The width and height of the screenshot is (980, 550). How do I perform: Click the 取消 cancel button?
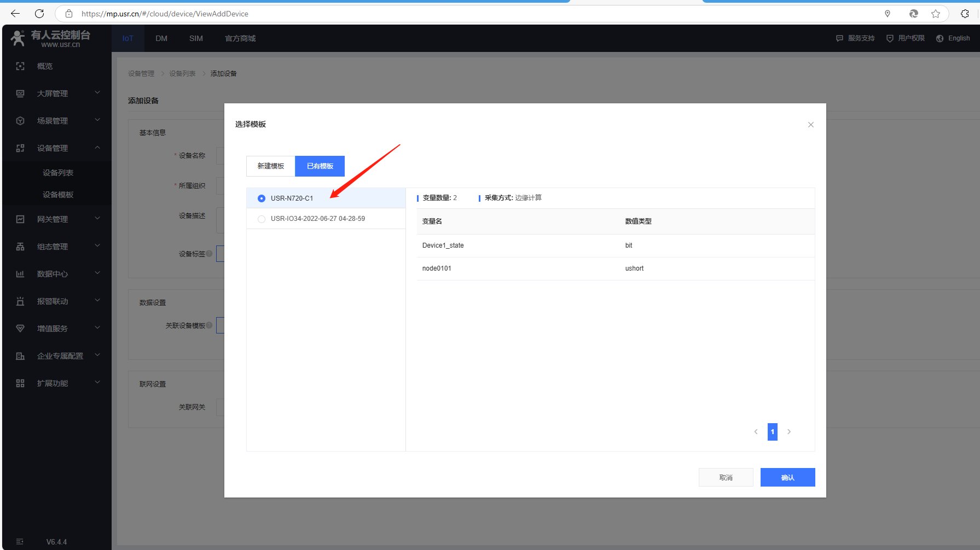click(726, 477)
